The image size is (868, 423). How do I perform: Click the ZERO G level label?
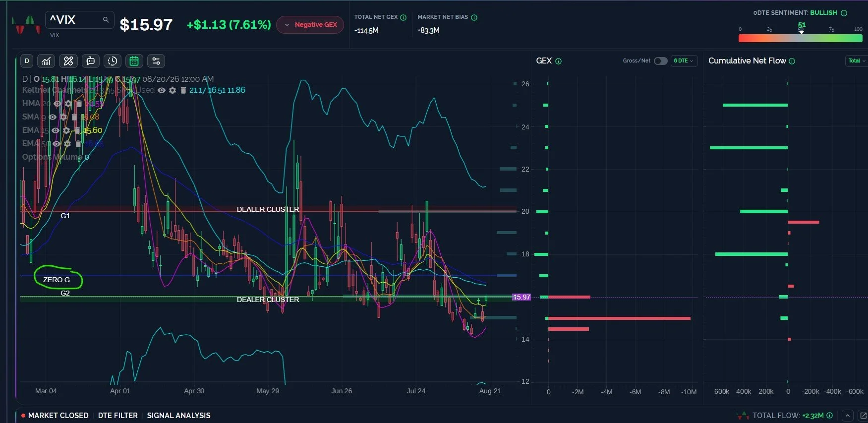[57, 280]
